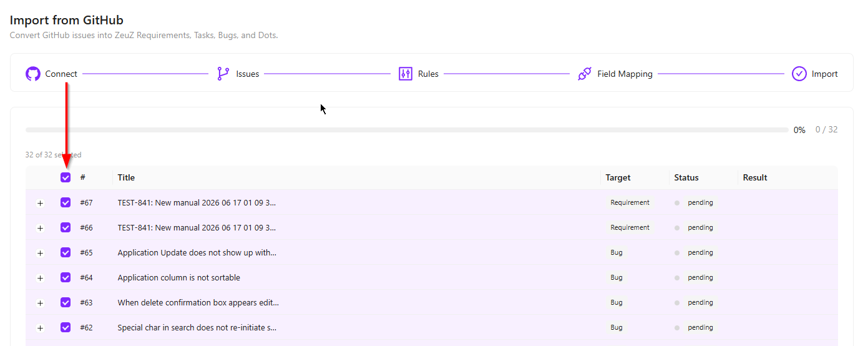Toggle the select-all checkbox in table header
Viewport: 868px width, 346px height.
click(66, 177)
